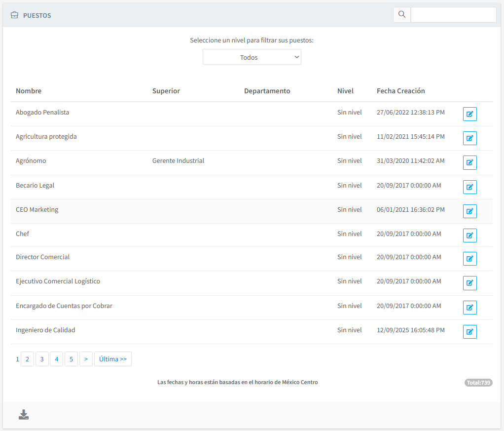Click the Nombre column header
This screenshot has width=504, height=431.
point(29,91)
